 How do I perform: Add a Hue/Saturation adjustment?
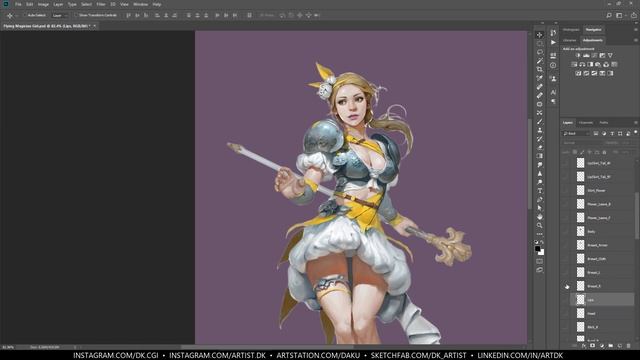[x=574, y=64]
